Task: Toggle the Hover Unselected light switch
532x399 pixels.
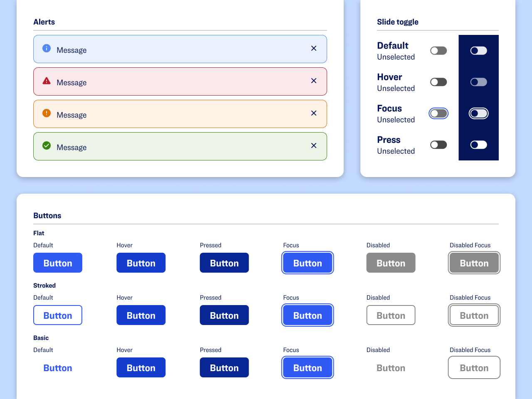Action: [x=438, y=82]
